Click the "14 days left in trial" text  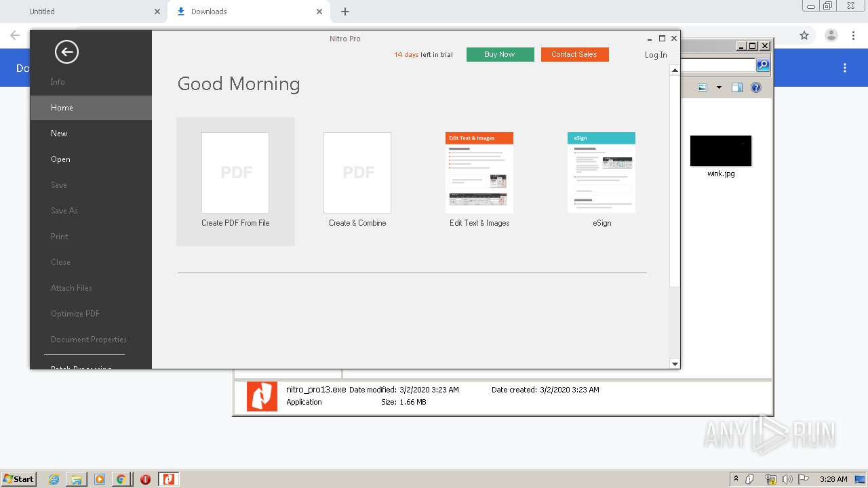click(423, 55)
